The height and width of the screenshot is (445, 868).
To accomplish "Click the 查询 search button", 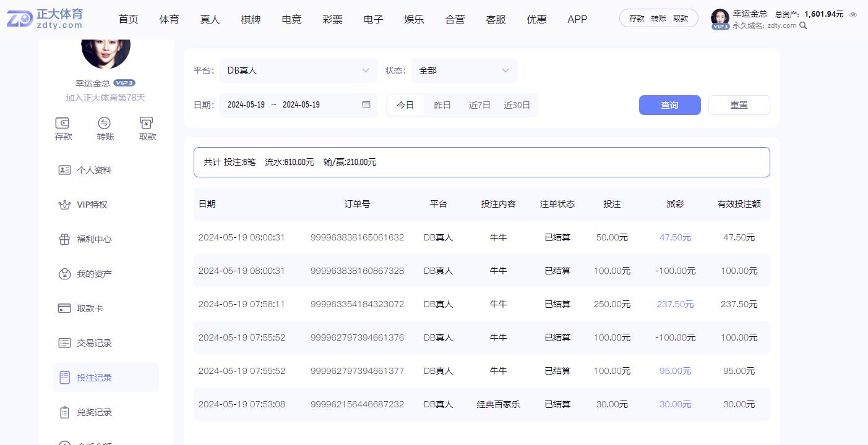I will click(669, 105).
